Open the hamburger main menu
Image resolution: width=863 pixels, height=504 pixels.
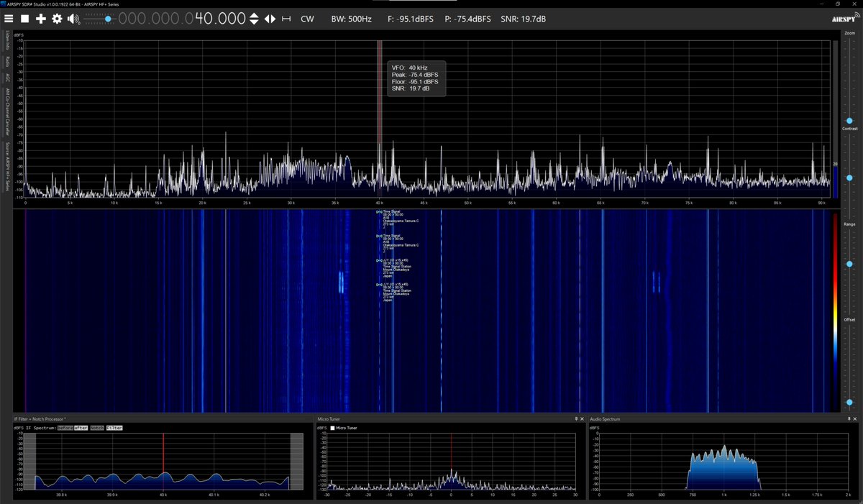9,19
